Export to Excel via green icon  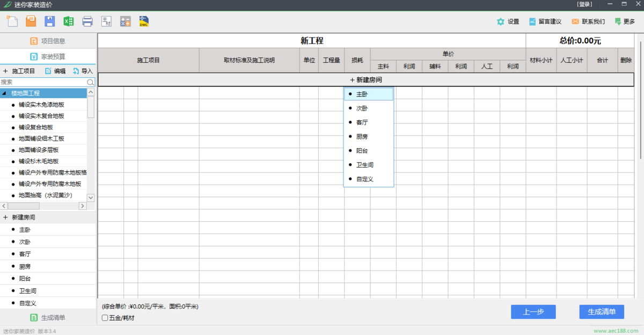[69, 21]
